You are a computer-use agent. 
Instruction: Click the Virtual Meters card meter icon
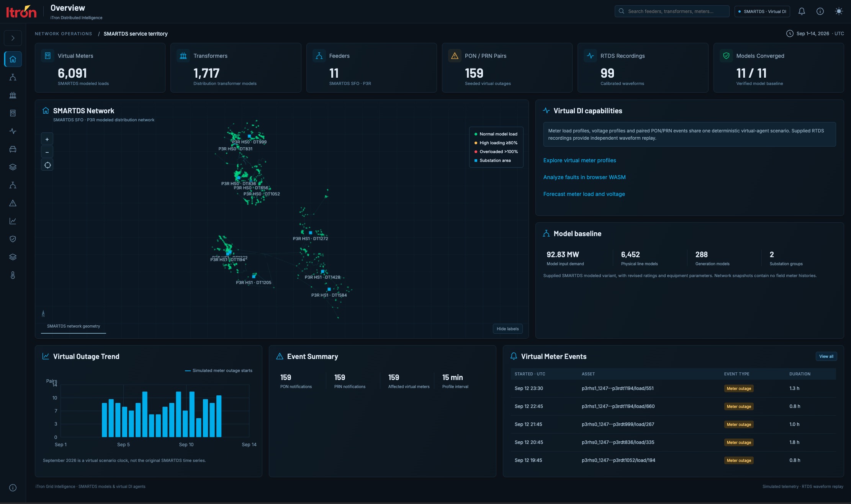coord(47,56)
